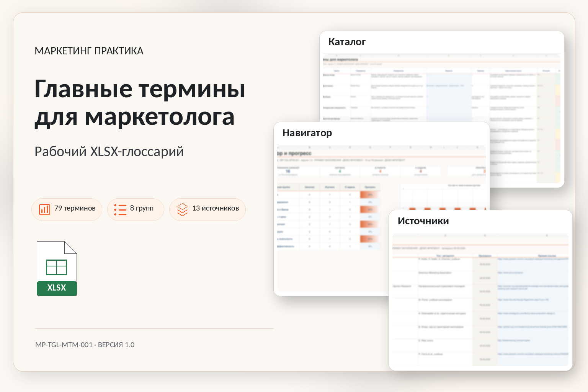Screen dimensions: 588x392
Task: Click the Источники card title
Action: pyautogui.click(x=423, y=221)
